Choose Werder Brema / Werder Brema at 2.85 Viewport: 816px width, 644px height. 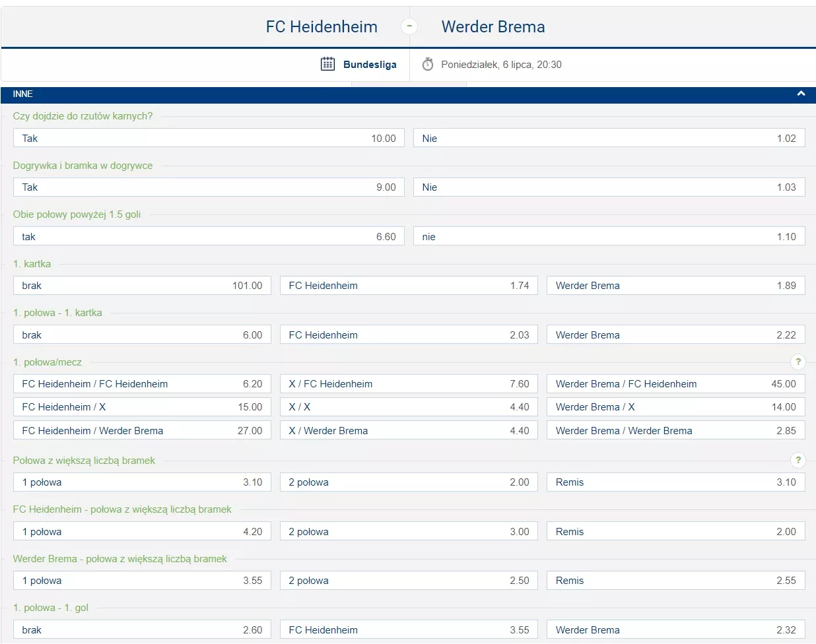pyautogui.click(x=676, y=430)
